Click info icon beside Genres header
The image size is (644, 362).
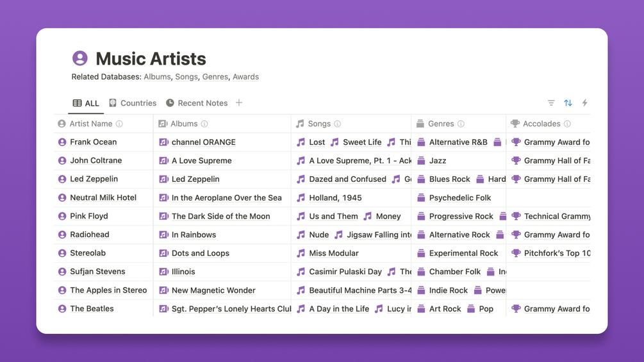[461, 124]
